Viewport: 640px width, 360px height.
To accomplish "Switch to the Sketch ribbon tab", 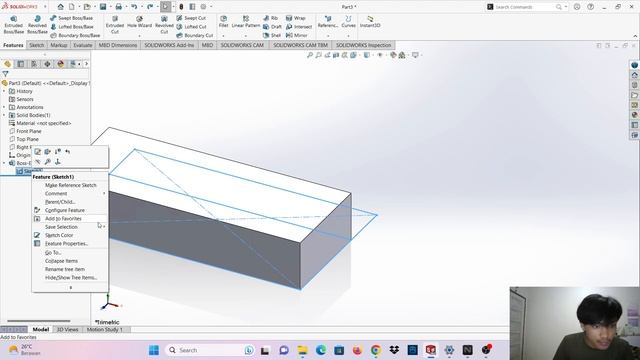I will pos(36,45).
